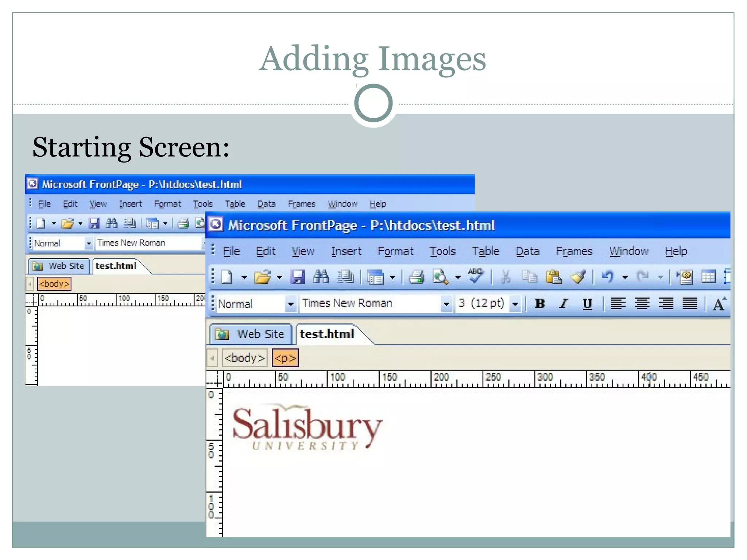Click Undo arrow icon

click(x=608, y=277)
